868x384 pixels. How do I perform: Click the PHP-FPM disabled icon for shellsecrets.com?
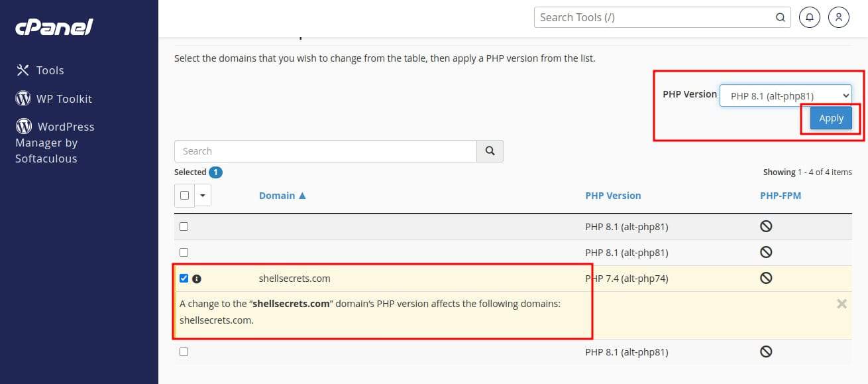tap(766, 279)
